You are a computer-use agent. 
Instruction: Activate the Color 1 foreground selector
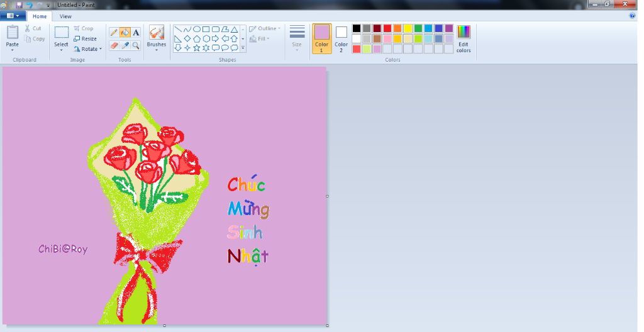[x=321, y=38]
